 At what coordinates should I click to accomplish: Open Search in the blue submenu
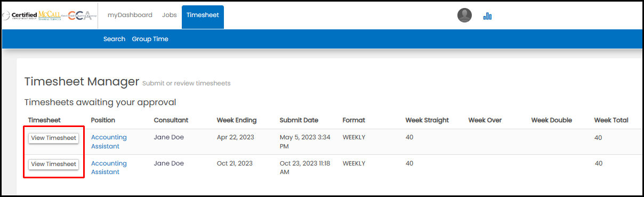pyautogui.click(x=114, y=39)
